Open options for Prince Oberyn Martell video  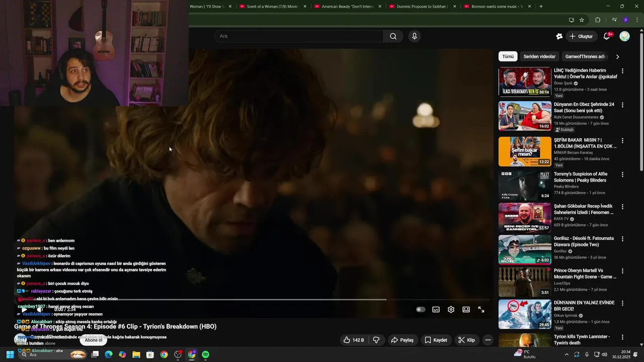click(x=622, y=271)
